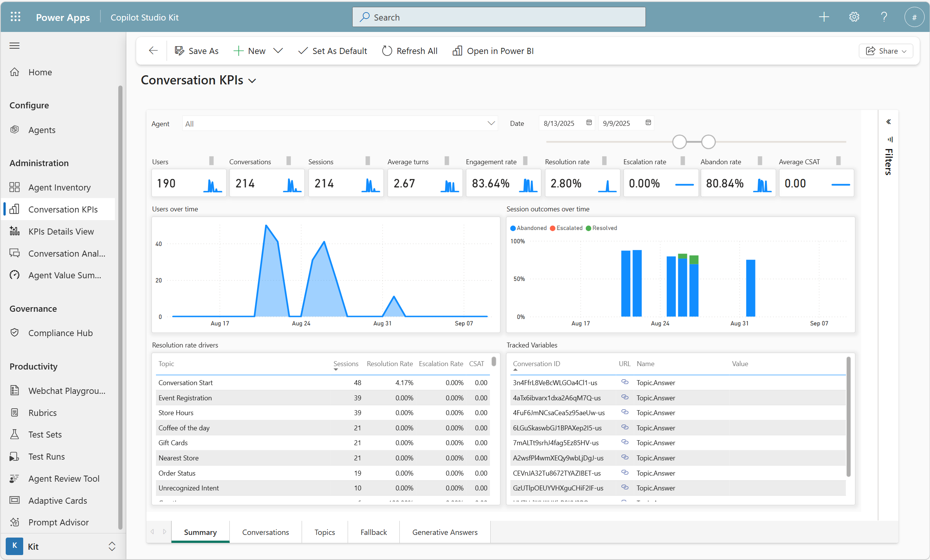930x560 pixels.
Task: Click the Search input box
Action: [498, 17]
